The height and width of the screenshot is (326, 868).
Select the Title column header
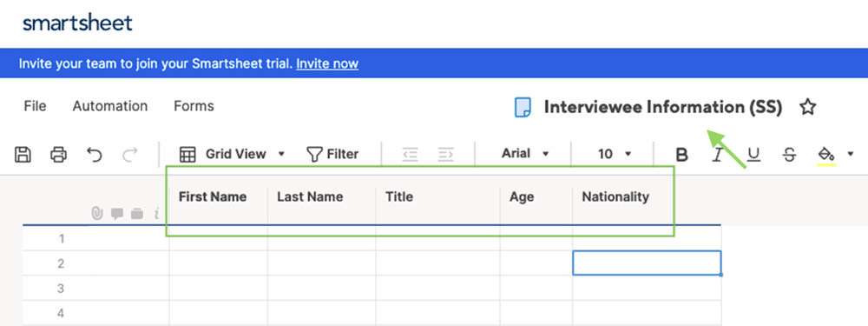pyautogui.click(x=437, y=196)
